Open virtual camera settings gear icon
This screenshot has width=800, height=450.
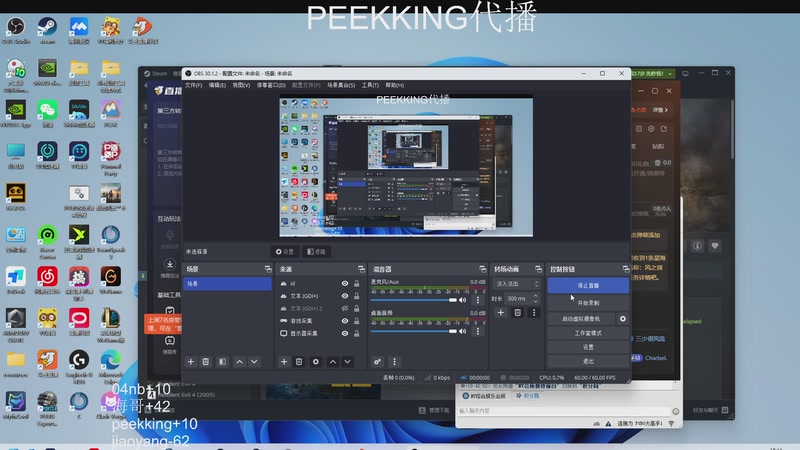click(622, 319)
